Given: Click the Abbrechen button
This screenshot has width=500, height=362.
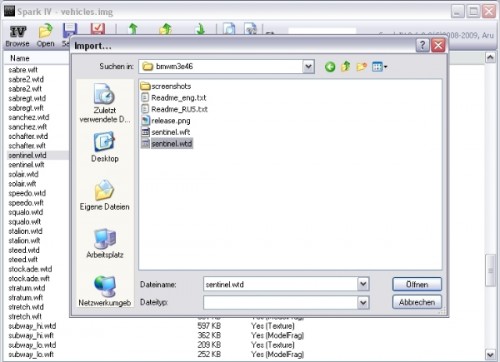Looking at the screenshot, I should click(x=417, y=302).
